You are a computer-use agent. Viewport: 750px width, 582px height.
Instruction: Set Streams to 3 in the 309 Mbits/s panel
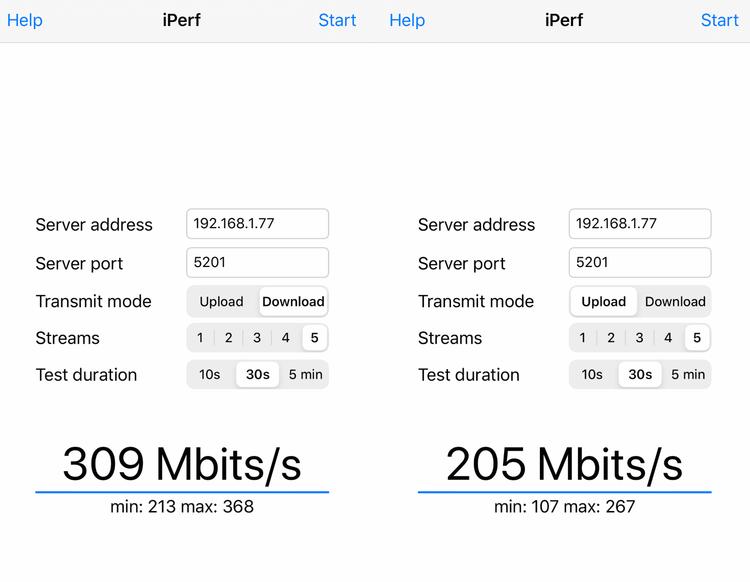[x=257, y=338]
